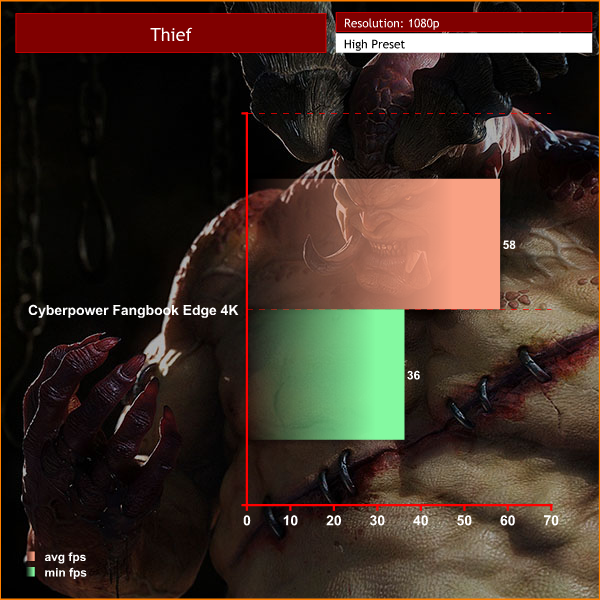
Task: Click axis tick label 30
Action: tap(377, 520)
